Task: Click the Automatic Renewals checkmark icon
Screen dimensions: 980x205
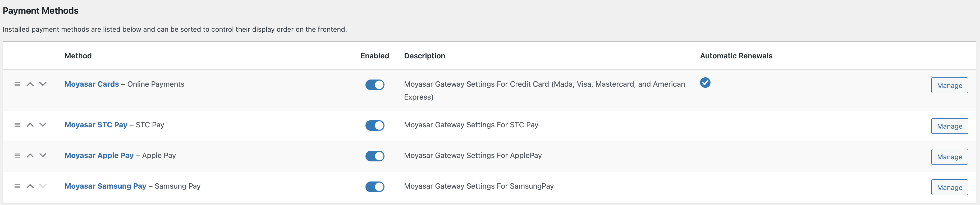Action: tap(705, 82)
